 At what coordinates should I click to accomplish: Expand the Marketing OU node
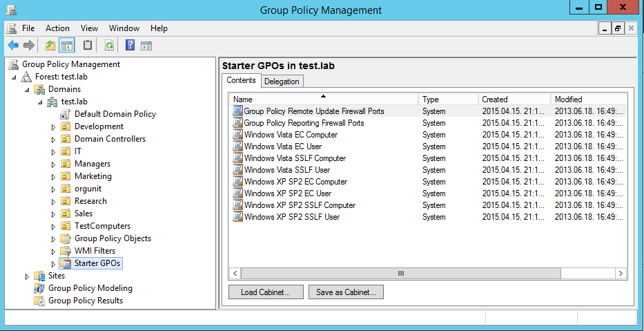53,177
